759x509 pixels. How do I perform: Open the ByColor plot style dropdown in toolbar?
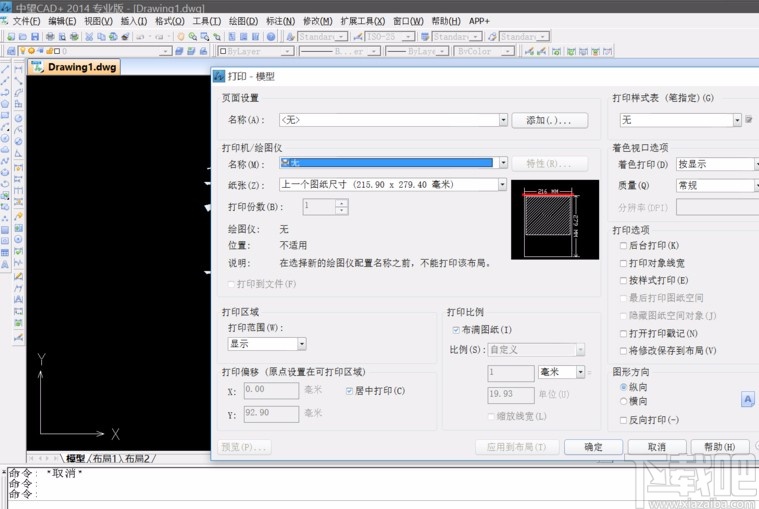pos(507,51)
